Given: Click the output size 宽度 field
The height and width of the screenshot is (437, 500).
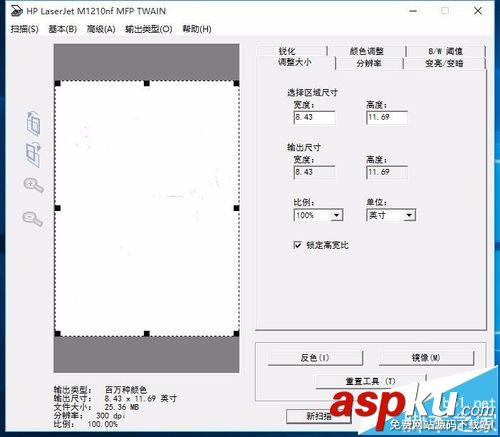Looking at the screenshot, I should pos(314,172).
